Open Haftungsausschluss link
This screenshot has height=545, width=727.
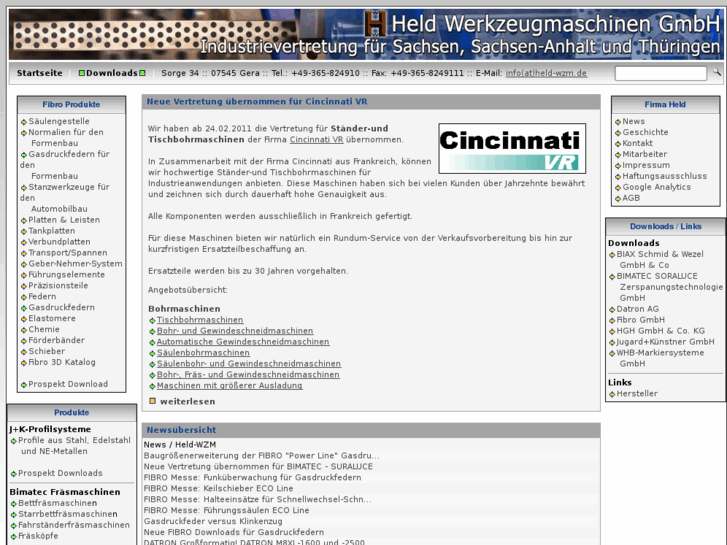(x=664, y=176)
